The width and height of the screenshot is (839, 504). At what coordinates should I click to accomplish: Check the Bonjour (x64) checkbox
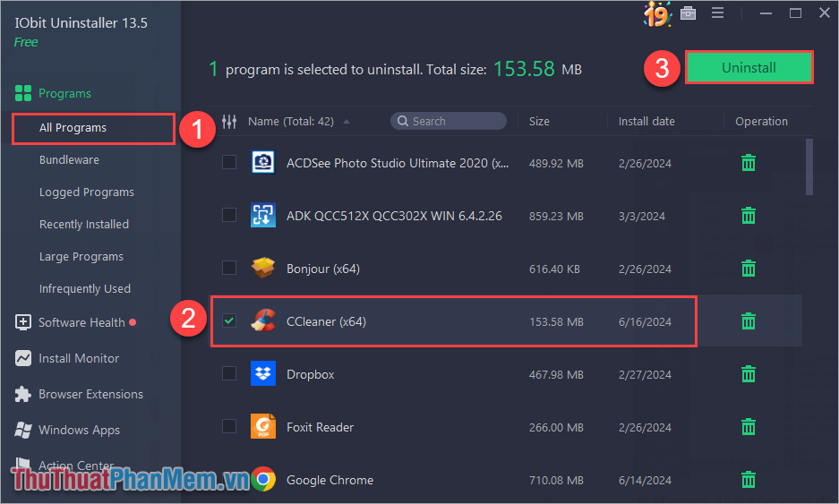click(229, 267)
